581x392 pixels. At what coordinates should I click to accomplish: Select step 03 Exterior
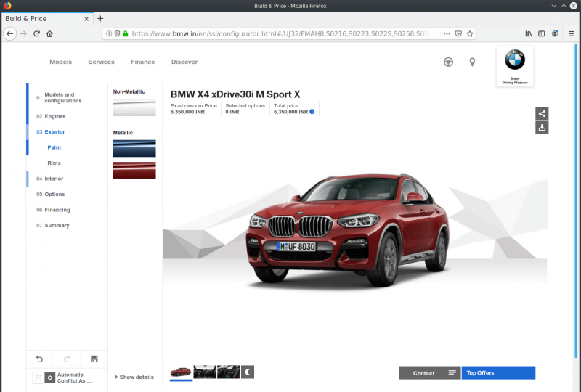coord(51,132)
